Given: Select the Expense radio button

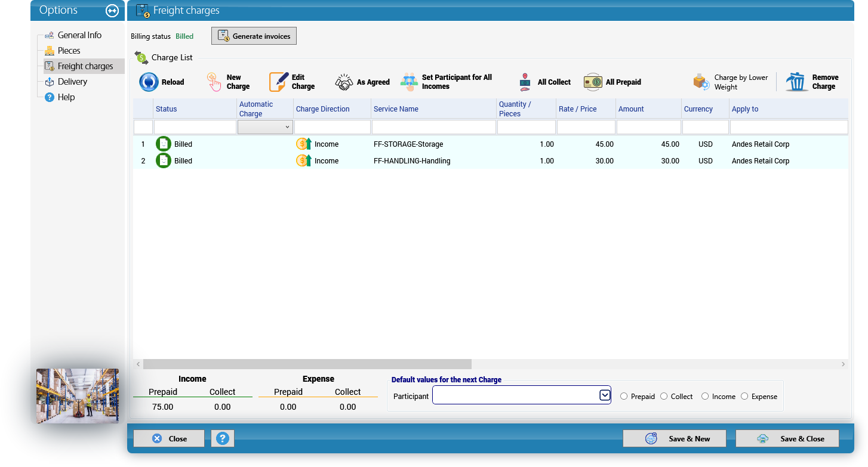Looking at the screenshot, I should click(744, 396).
